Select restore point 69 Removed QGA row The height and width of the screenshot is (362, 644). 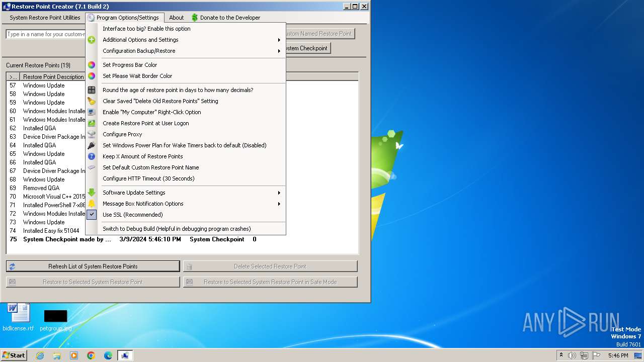click(x=46, y=188)
